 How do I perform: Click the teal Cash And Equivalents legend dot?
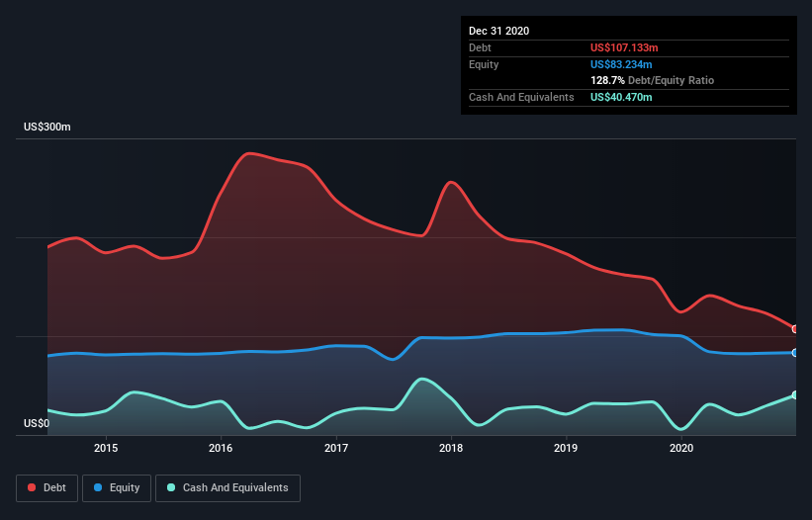point(171,487)
